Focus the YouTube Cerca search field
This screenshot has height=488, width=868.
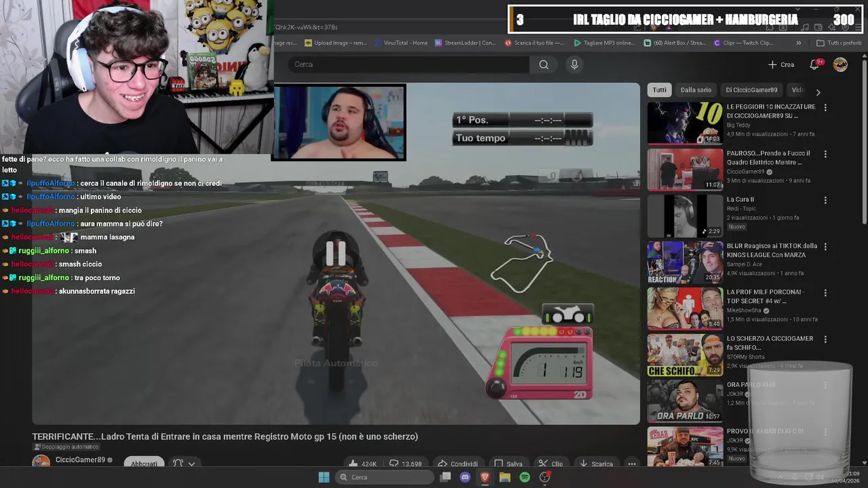coord(409,64)
